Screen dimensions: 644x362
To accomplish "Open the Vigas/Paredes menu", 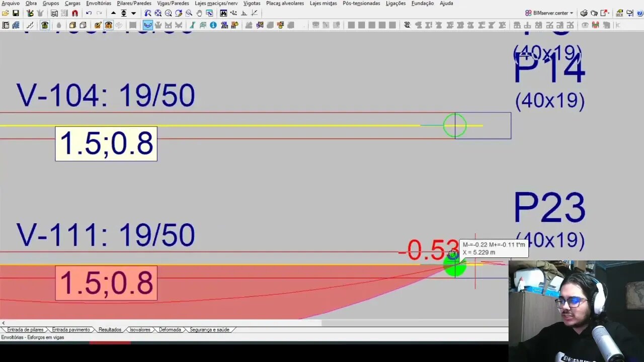I will [173, 3].
